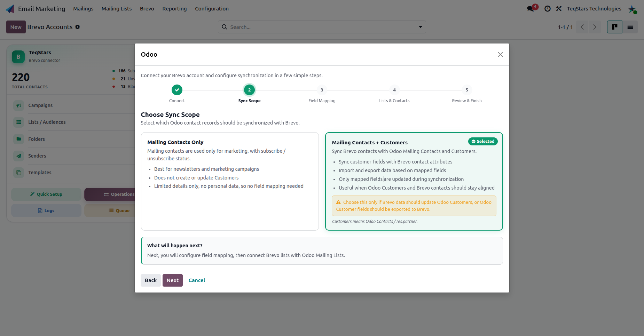Open the Lists / Audiences row
The width and height of the screenshot is (644, 336).
(x=74, y=122)
